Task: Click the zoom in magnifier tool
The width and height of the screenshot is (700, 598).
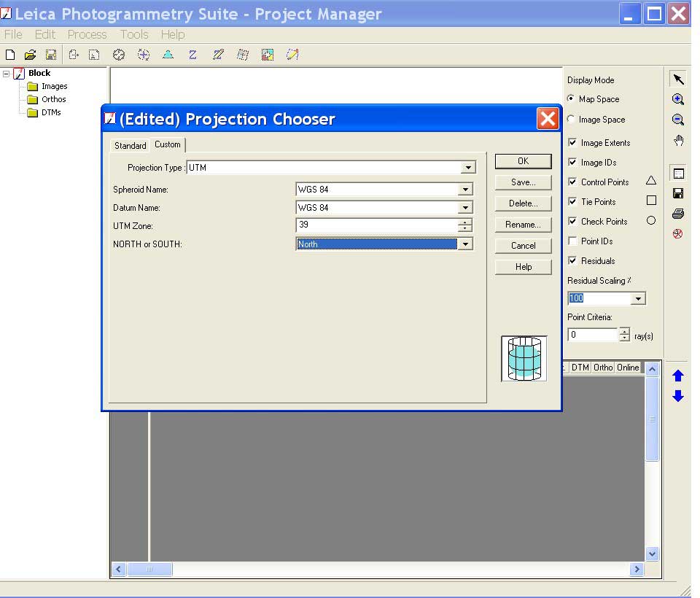Action: (x=678, y=100)
